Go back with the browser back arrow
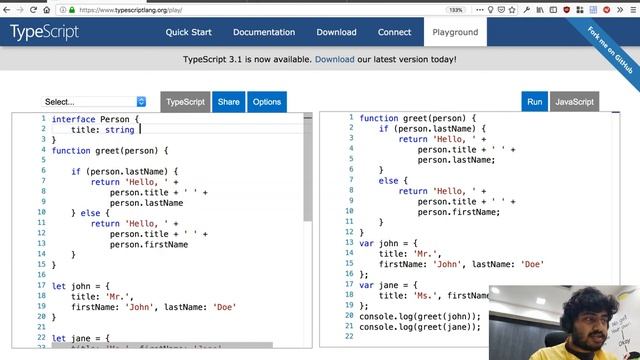640x360 pixels. (7, 10)
